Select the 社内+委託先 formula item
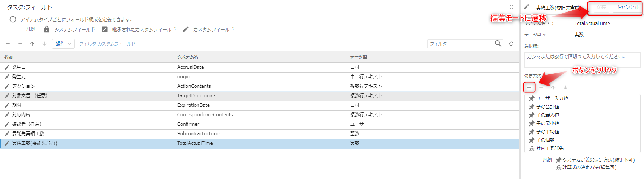Image resolution: width=644 pixels, height=179 pixels. point(546,149)
